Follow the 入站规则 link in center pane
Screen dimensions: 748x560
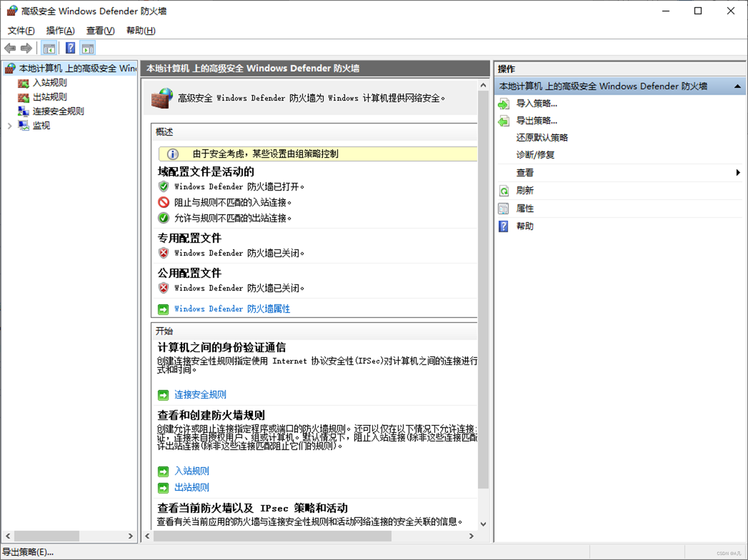(192, 471)
